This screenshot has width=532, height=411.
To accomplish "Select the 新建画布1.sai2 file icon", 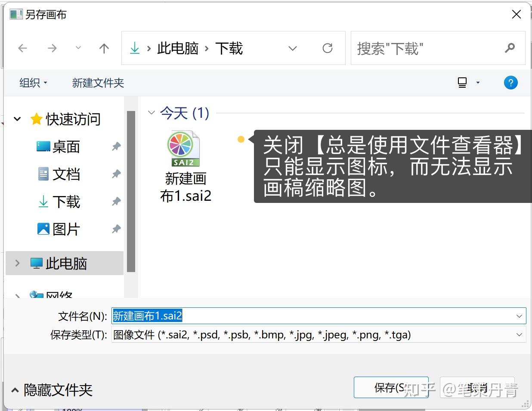I will tap(184, 148).
